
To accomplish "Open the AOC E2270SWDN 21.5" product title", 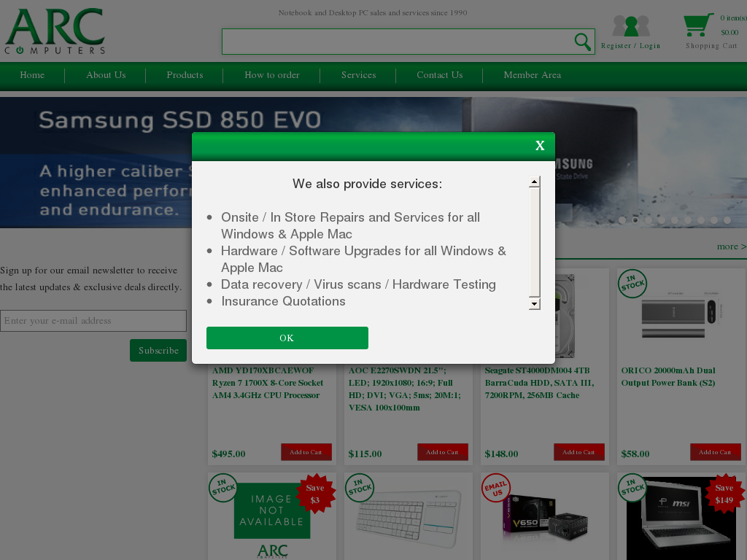I will point(405,389).
